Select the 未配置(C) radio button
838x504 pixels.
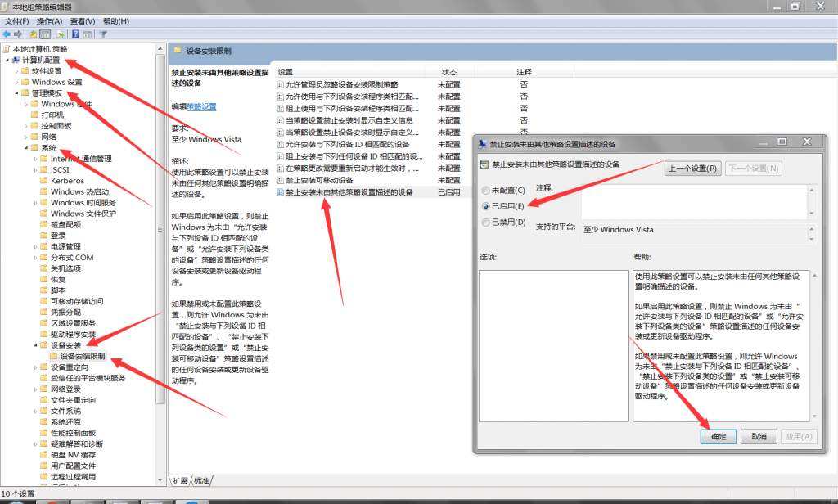tap(486, 191)
